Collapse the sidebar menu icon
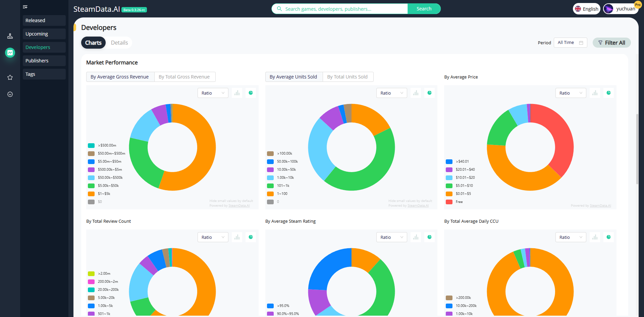 pos(25,7)
